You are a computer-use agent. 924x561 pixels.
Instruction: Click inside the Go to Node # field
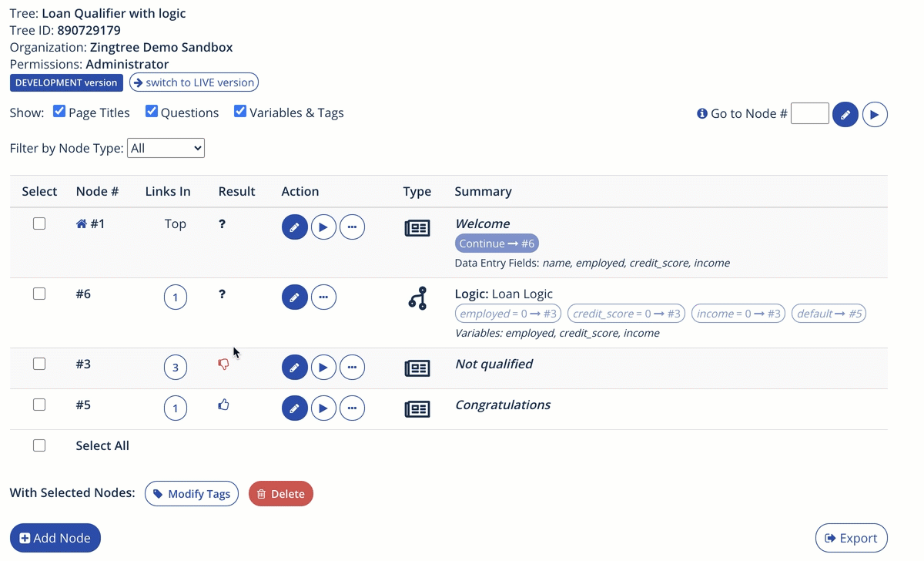click(x=809, y=113)
